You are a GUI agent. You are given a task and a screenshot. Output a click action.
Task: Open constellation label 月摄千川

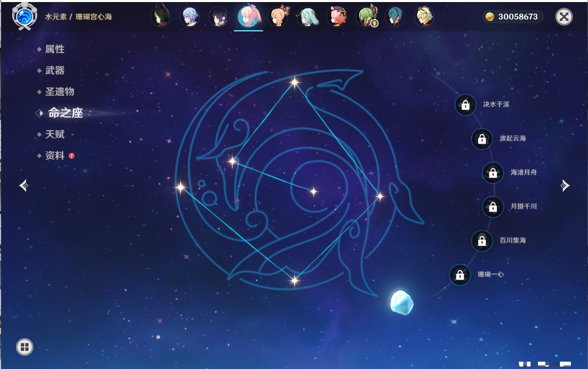pyautogui.click(x=524, y=206)
